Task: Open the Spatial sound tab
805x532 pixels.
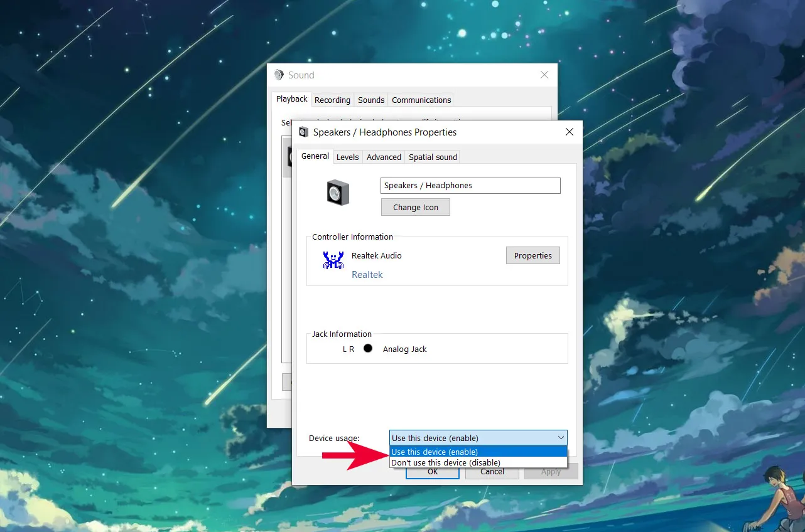Action: [432, 157]
